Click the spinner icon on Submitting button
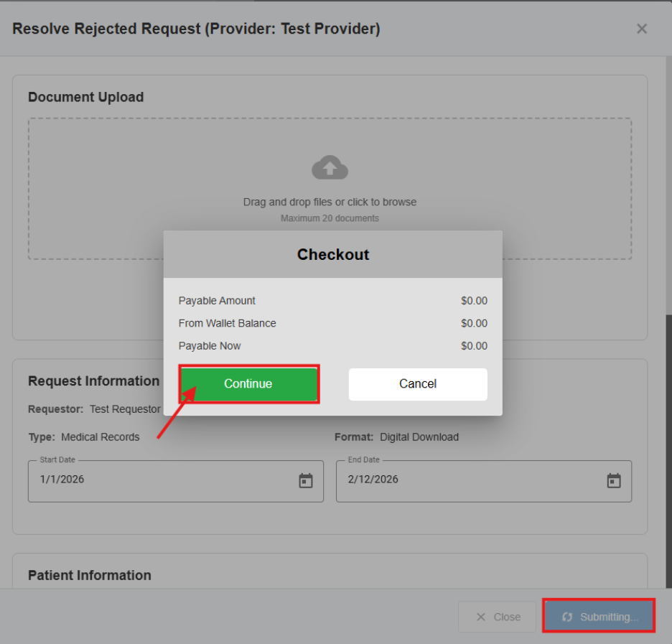 (x=567, y=617)
